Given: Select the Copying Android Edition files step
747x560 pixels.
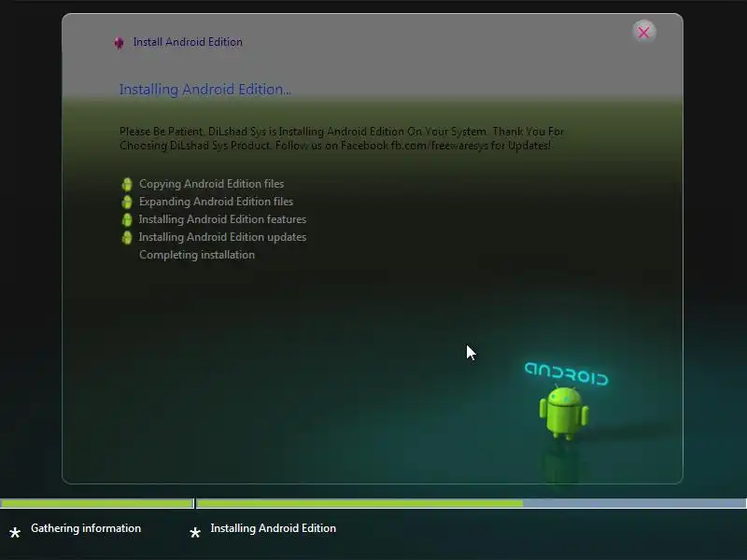Looking at the screenshot, I should pos(212,184).
